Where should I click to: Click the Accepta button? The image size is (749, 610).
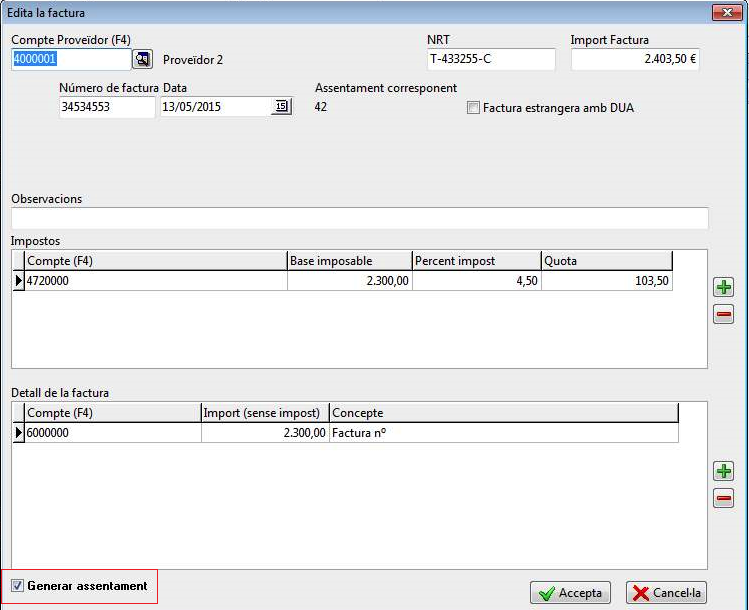570,593
